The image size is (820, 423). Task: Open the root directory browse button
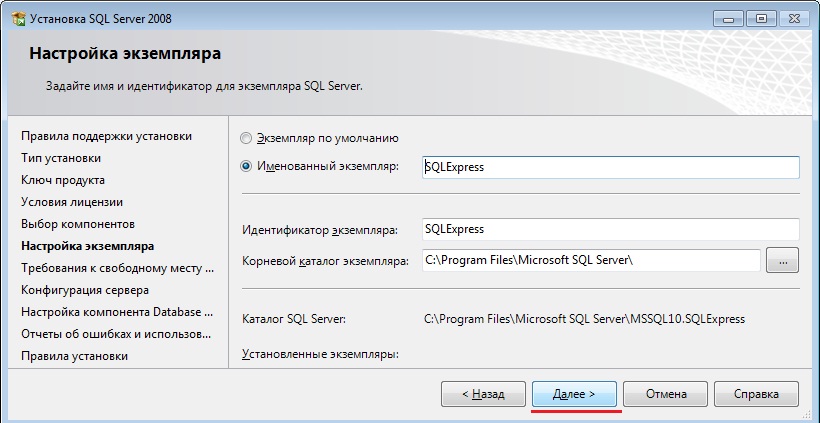coord(782,260)
